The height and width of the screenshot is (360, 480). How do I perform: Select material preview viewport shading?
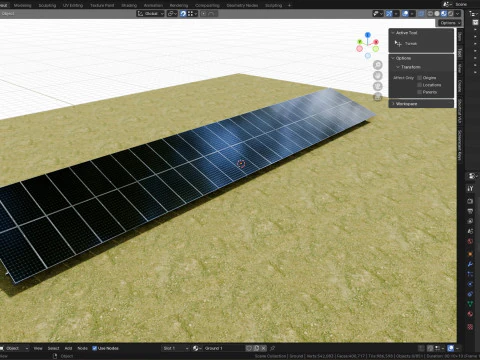[x=444, y=14]
